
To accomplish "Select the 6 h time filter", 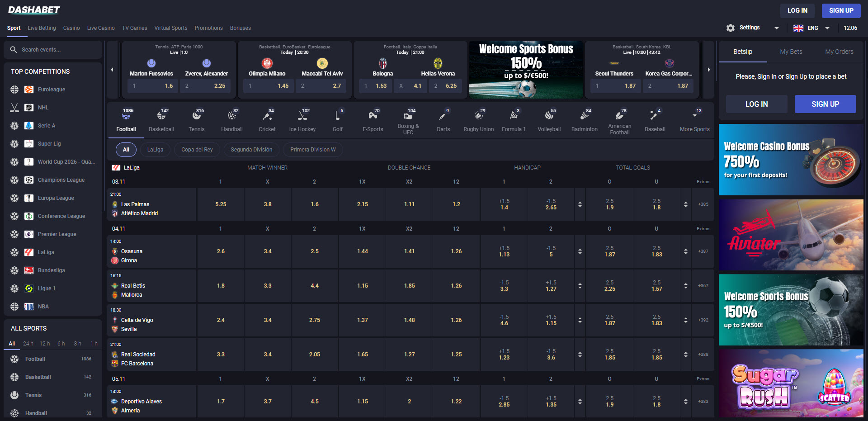I will pyautogui.click(x=61, y=344).
